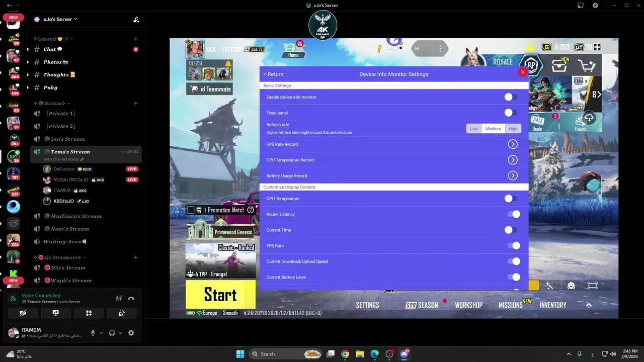Viewport: 644px width, 362px height.
Task: Click the shopping cart icon in the game stream
Action: [x=587, y=65]
